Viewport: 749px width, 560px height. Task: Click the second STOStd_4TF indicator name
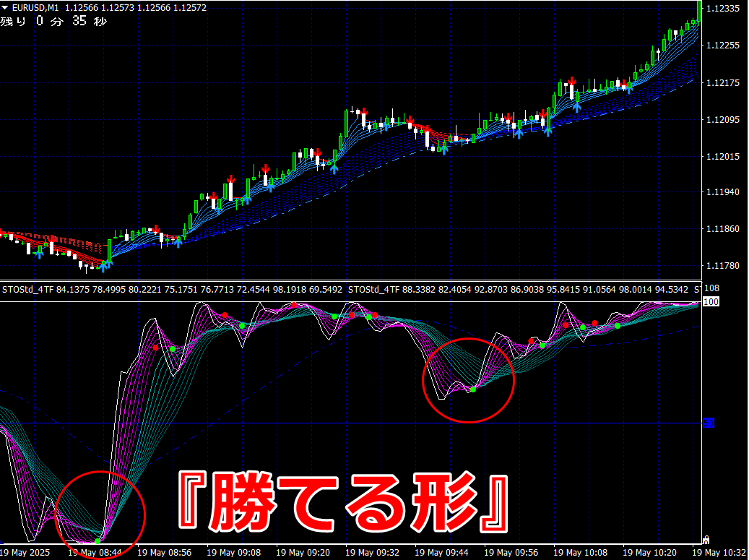[374, 290]
